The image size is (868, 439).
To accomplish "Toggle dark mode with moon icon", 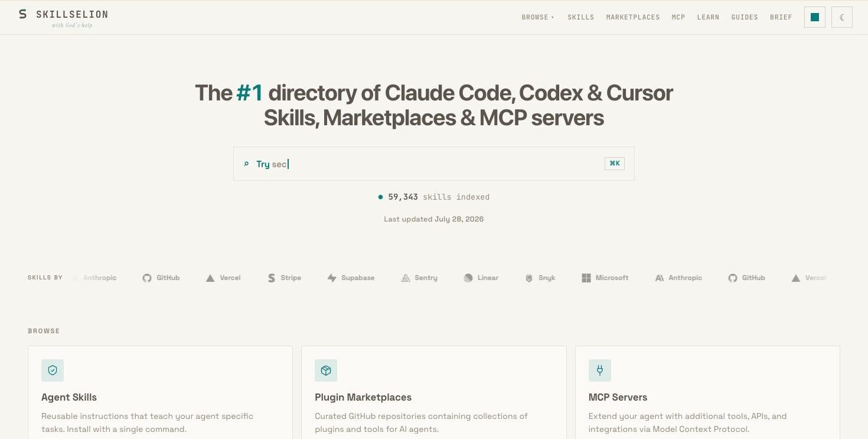I will click(842, 17).
